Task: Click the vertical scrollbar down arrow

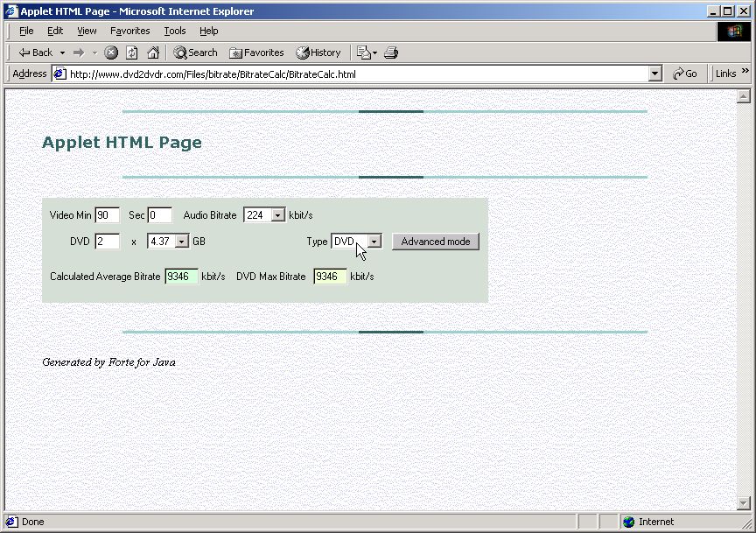Action: [x=744, y=503]
